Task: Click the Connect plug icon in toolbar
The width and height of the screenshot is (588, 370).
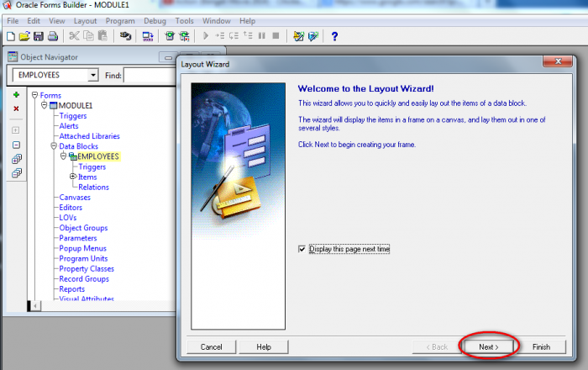Action: coord(125,36)
